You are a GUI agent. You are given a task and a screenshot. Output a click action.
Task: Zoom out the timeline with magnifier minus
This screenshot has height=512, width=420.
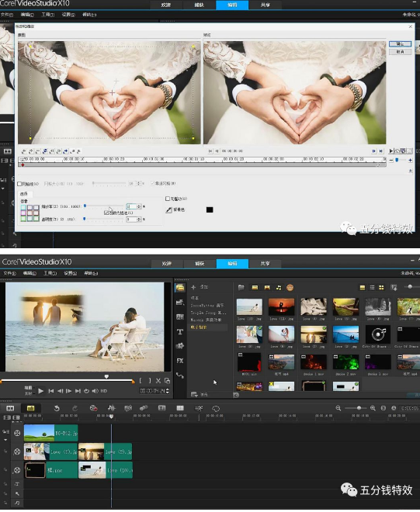point(338,408)
